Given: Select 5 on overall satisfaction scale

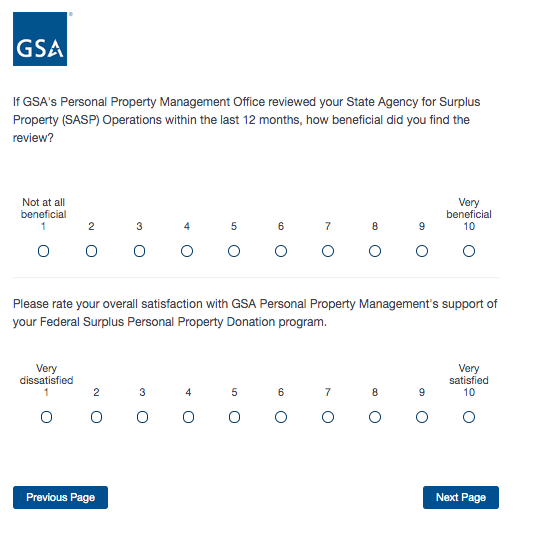Looking at the screenshot, I should click(x=234, y=417).
